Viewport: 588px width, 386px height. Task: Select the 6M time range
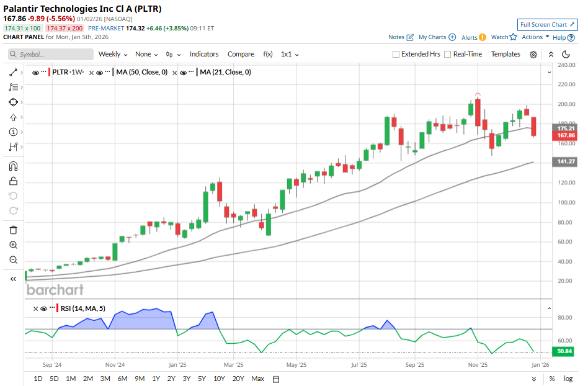click(x=122, y=379)
